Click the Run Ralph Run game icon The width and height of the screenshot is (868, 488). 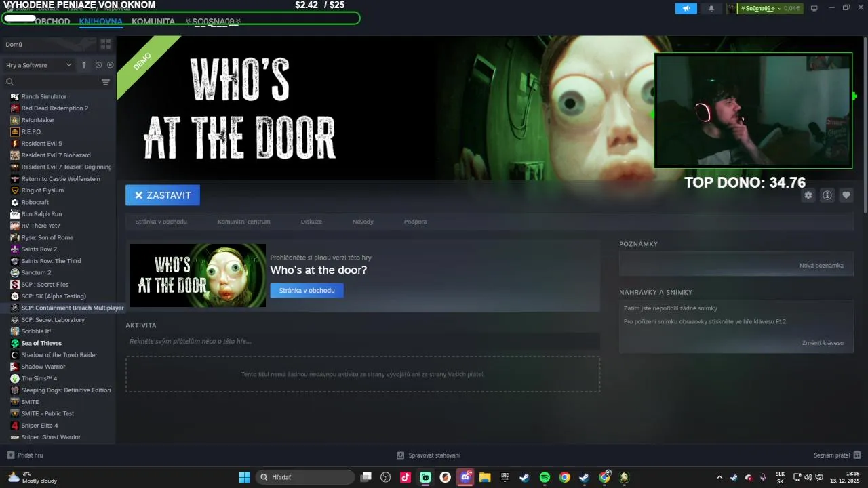(x=15, y=214)
